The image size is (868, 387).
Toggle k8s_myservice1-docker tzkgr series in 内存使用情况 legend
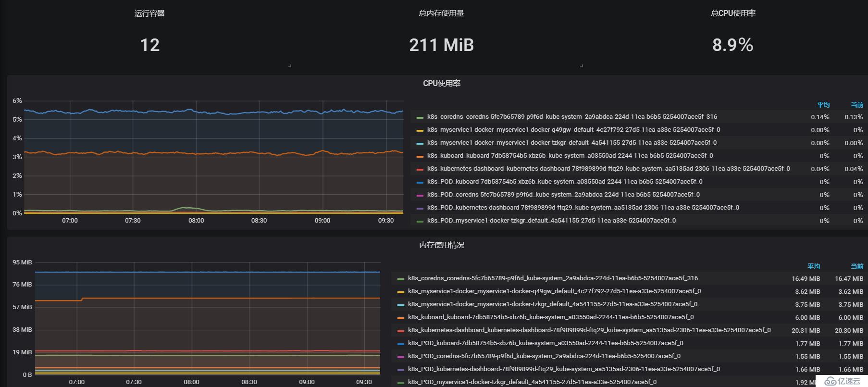coord(553,304)
